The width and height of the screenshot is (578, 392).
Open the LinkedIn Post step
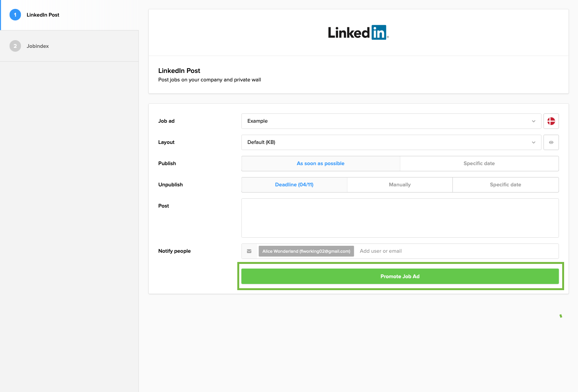69,15
